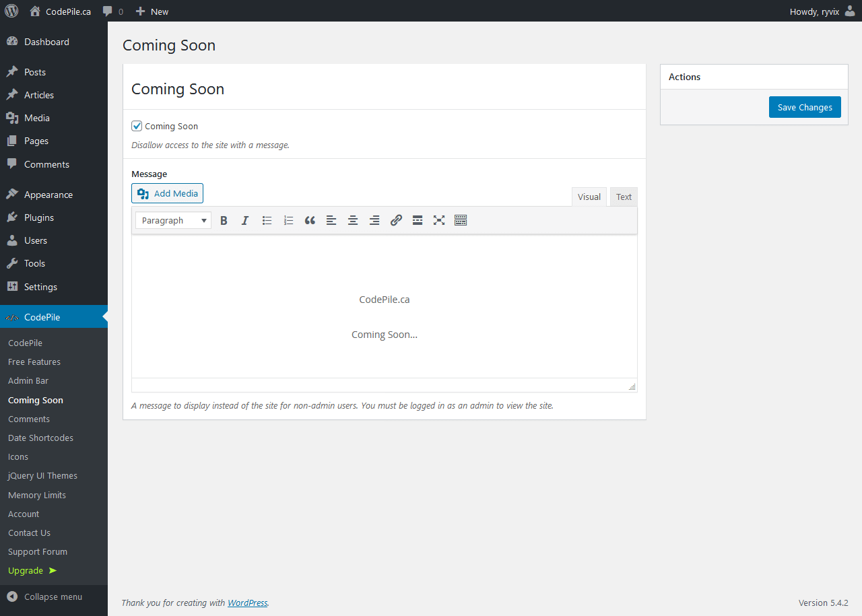This screenshot has width=862, height=616.
Task: Click New in the admin bar
Action: [160, 11]
